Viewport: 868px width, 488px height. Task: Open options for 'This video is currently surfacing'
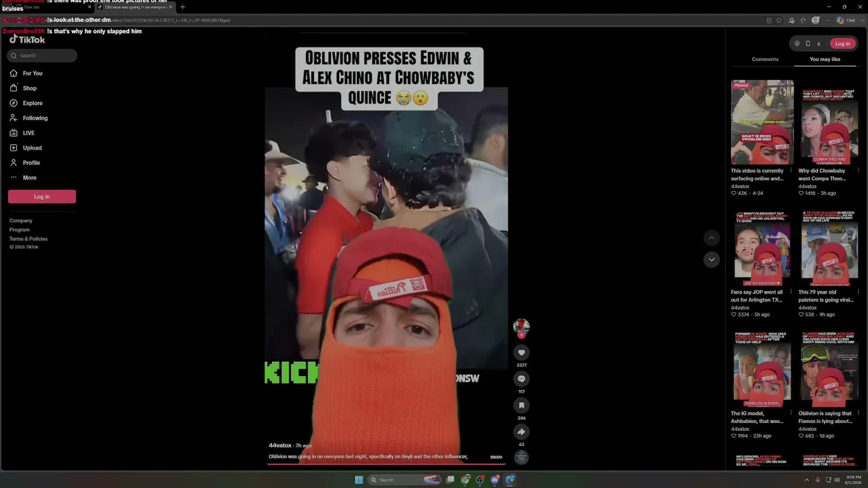(791, 171)
